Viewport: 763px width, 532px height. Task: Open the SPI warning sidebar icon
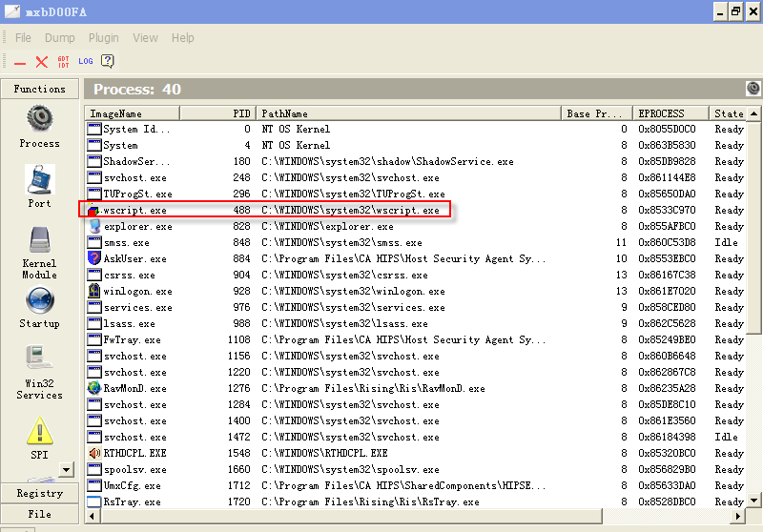tap(39, 430)
